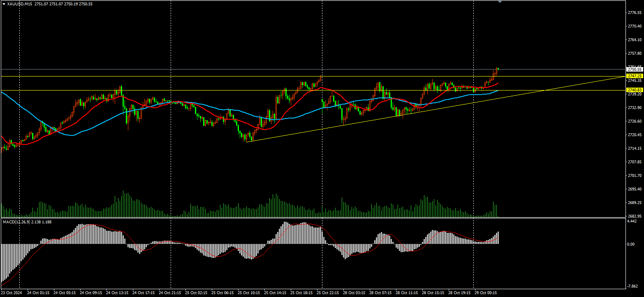This screenshot has height=297, width=644.
Task: Click the 2764.10 price scale label
Action: pyautogui.click(x=635, y=40)
